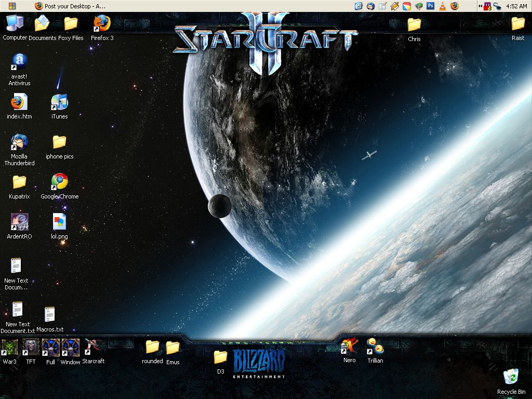The height and width of the screenshot is (399, 532).
Task: Open the Recycle Bin
Action: 511,382
